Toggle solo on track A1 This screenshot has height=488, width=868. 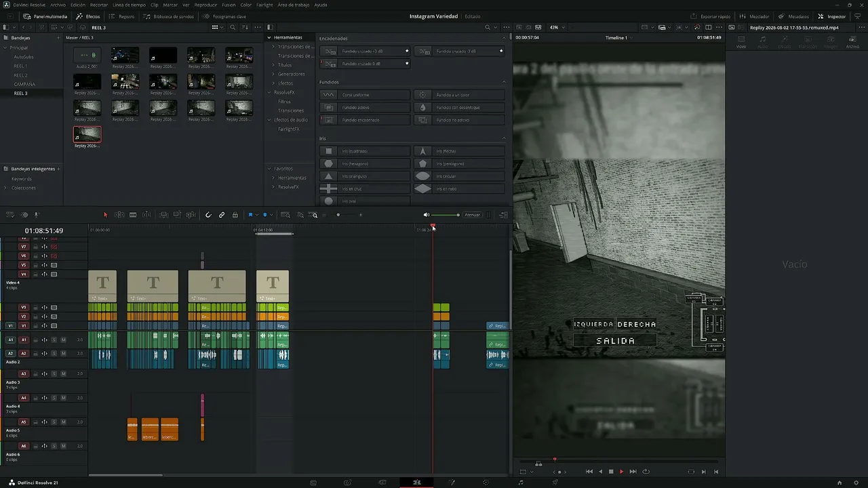[54, 340]
